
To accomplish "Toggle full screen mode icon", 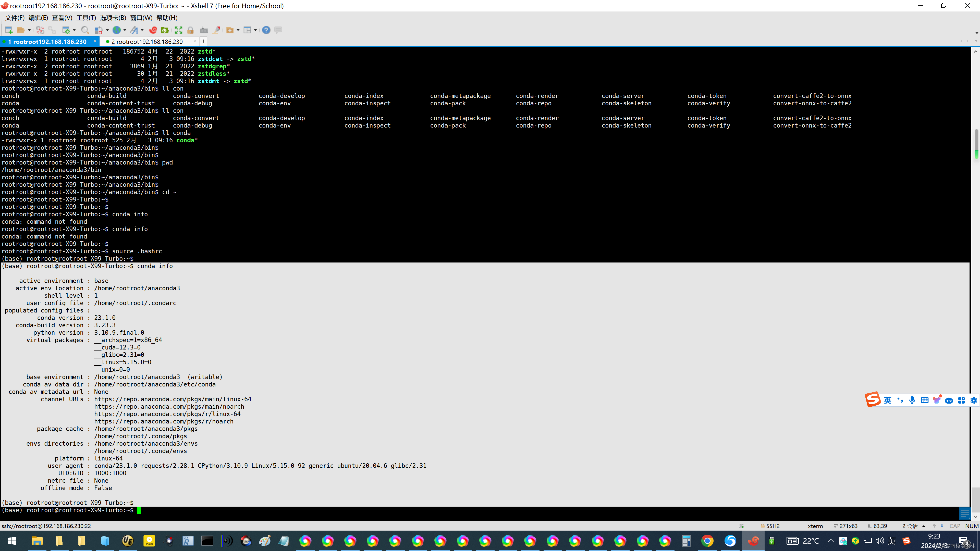I will click(x=179, y=30).
